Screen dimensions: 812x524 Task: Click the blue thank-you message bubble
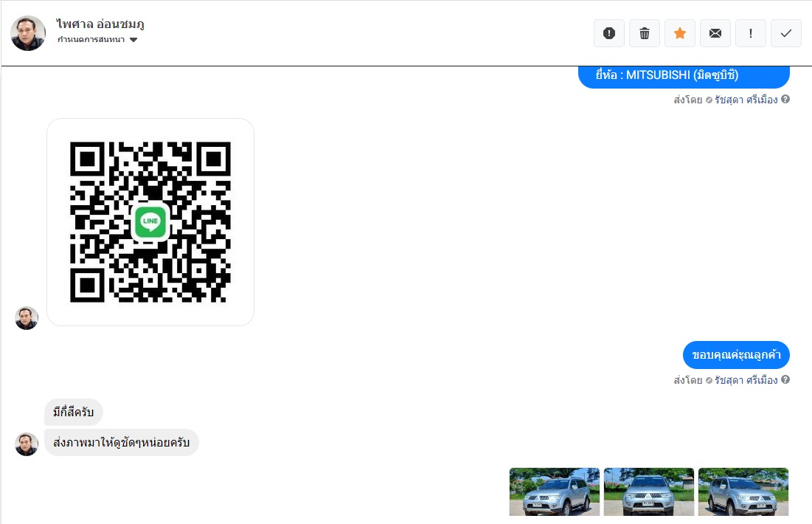tap(736, 355)
